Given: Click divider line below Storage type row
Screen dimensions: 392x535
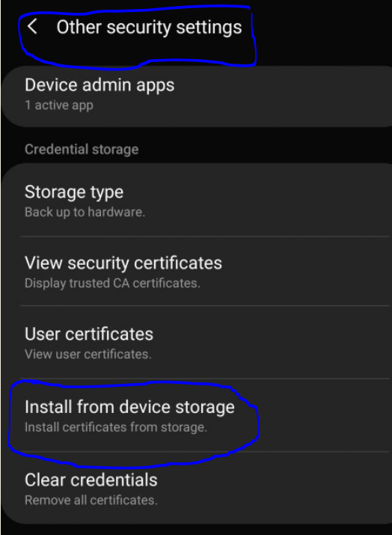Looking at the screenshot, I should pyautogui.click(x=205, y=236).
